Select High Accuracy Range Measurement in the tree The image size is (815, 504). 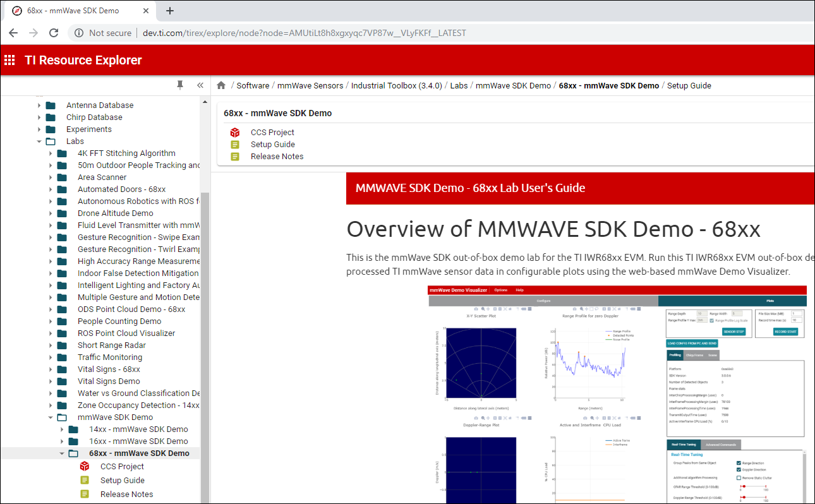click(139, 261)
